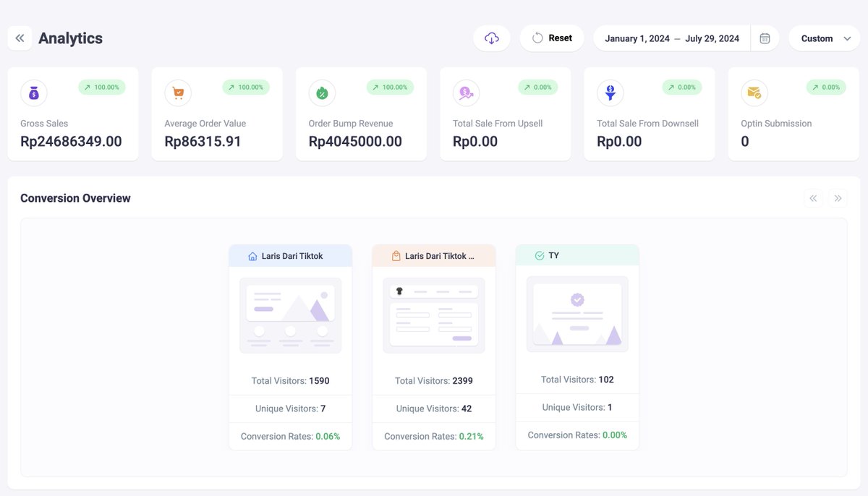Click checkmark icon on TY card
This screenshot has width=868, height=496.
pos(539,255)
